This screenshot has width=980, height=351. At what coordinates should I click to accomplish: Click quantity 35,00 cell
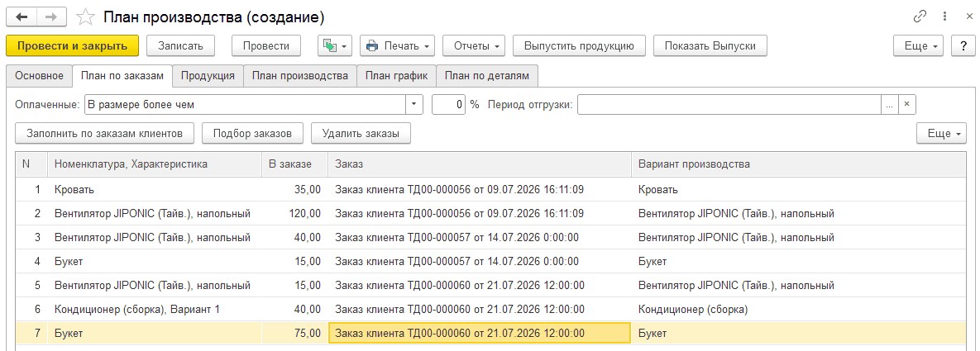pos(294,189)
